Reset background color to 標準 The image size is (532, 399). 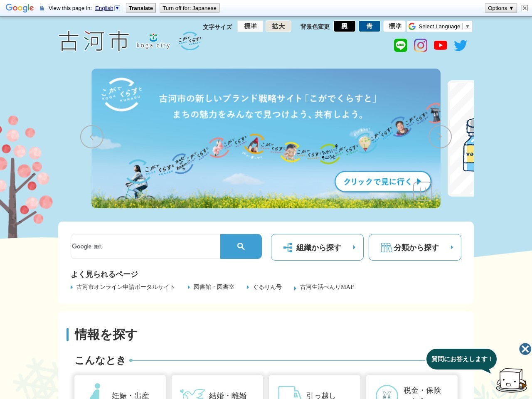tap(394, 26)
